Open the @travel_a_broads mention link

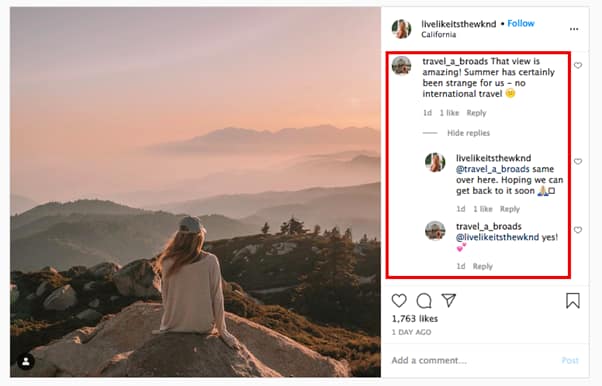click(493, 169)
